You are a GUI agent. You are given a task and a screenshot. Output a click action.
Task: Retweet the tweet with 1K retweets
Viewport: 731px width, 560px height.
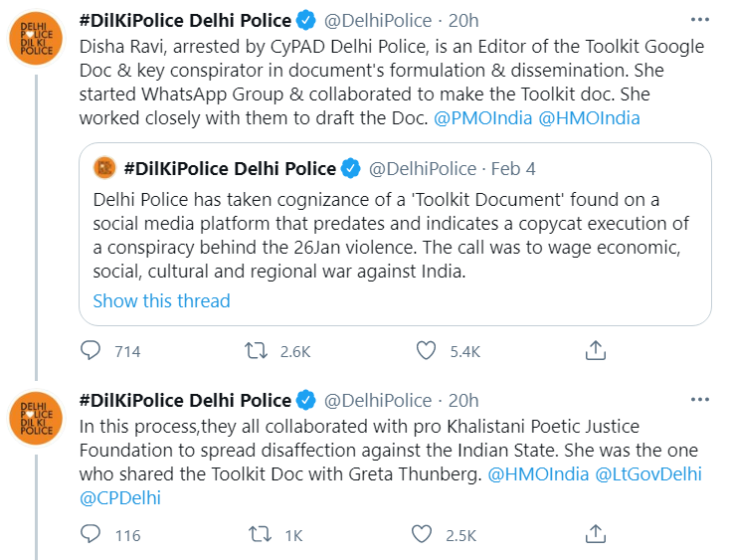tap(260, 534)
